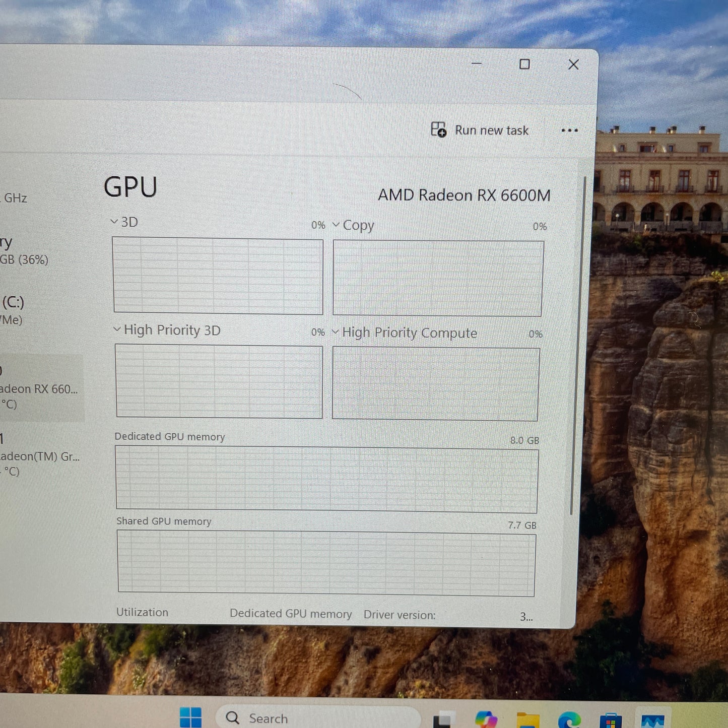Click the search magnifier icon in taskbar

232,717
